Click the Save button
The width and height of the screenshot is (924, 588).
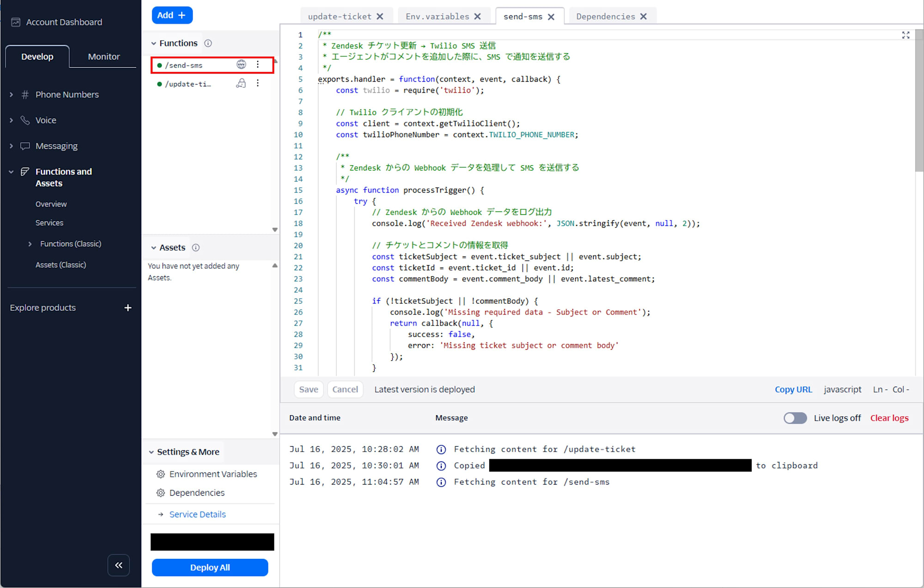point(309,389)
